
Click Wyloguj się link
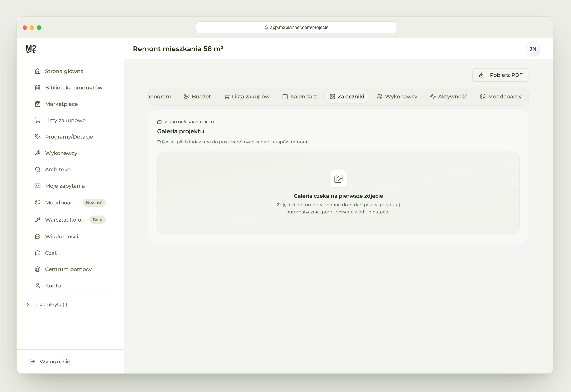click(50, 362)
